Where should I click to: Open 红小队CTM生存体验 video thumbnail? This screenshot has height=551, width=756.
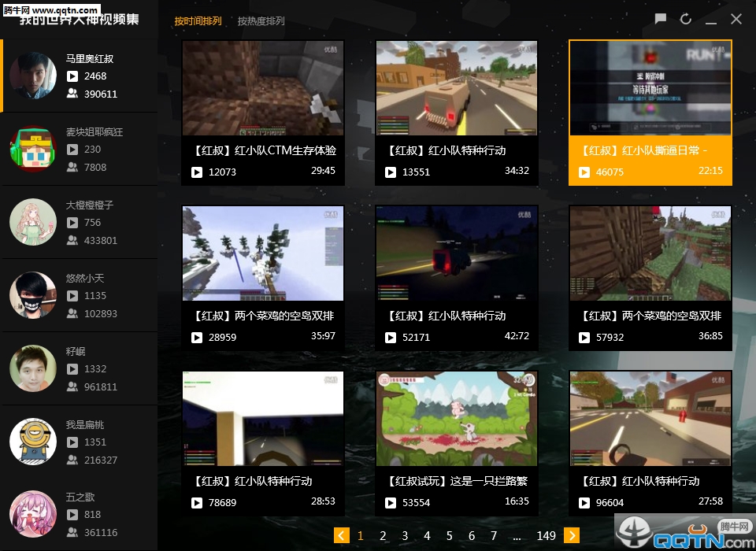pos(263,88)
